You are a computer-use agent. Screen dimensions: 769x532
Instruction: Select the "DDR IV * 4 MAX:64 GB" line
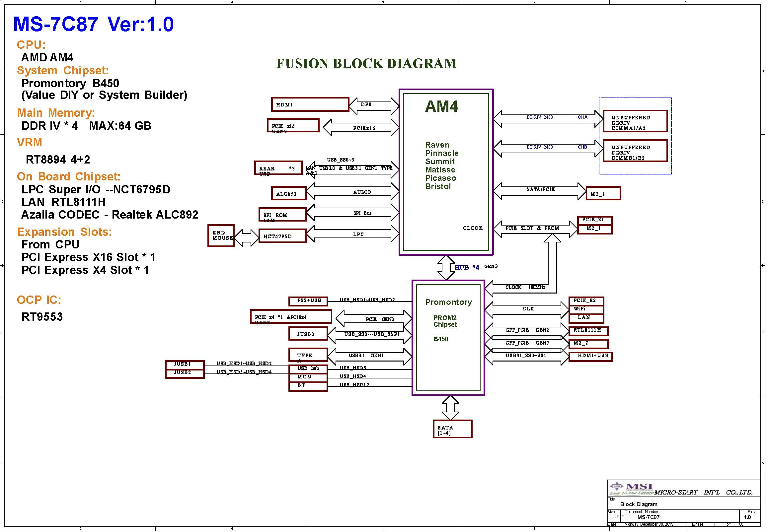point(86,126)
